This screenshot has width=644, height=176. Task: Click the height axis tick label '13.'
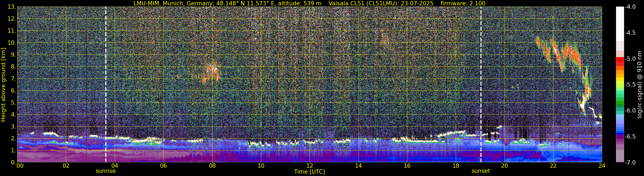tap(12, 7)
